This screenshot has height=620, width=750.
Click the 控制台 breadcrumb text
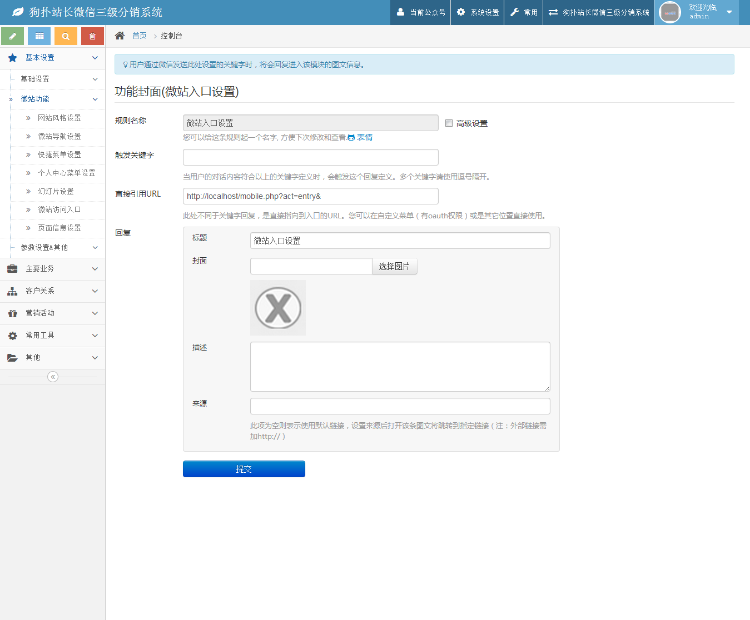[x=171, y=35]
